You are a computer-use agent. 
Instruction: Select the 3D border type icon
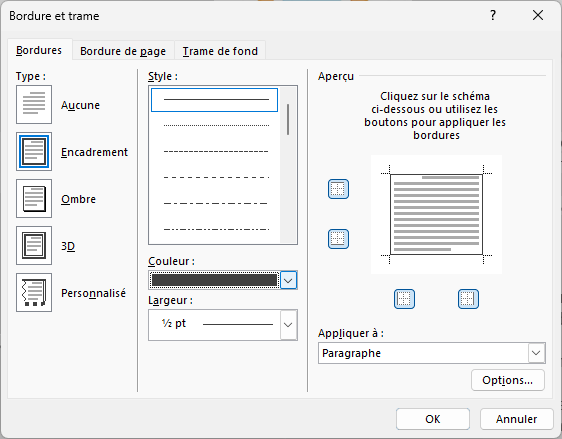click(34, 245)
